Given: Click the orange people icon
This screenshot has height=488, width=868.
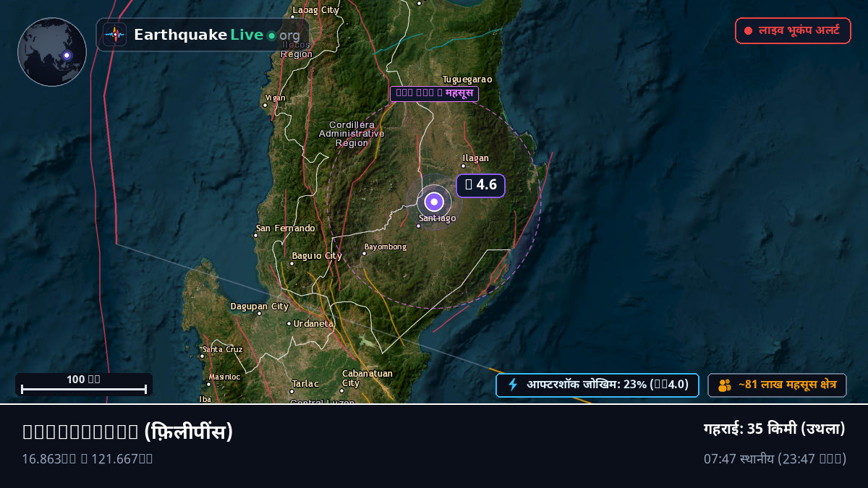Looking at the screenshot, I should [x=724, y=385].
